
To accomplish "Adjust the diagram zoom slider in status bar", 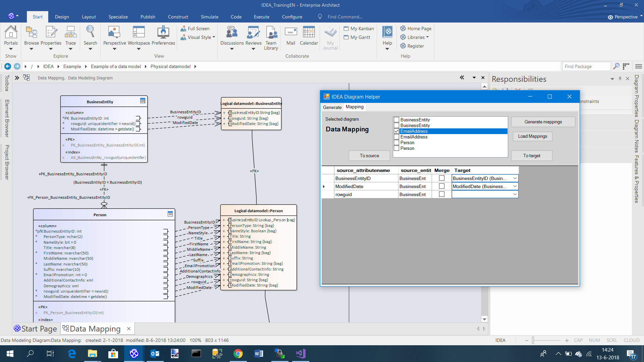I will (533, 341).
